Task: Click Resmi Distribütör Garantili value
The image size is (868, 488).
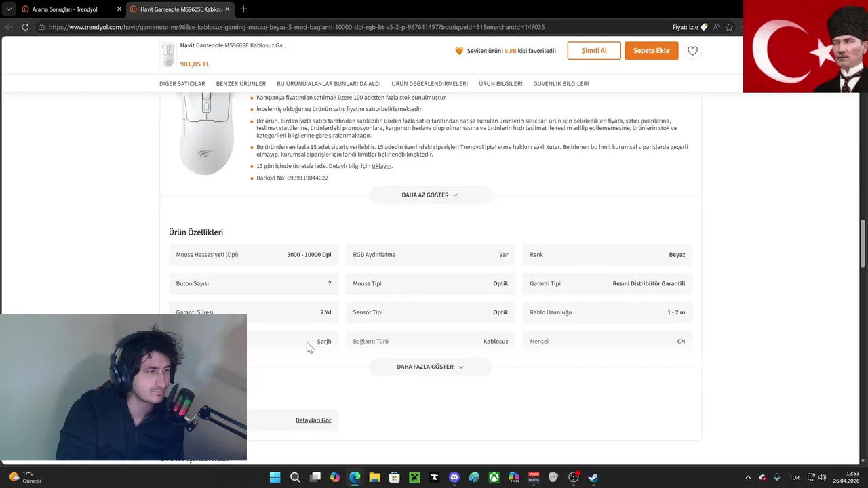Action: click(649, 284)
